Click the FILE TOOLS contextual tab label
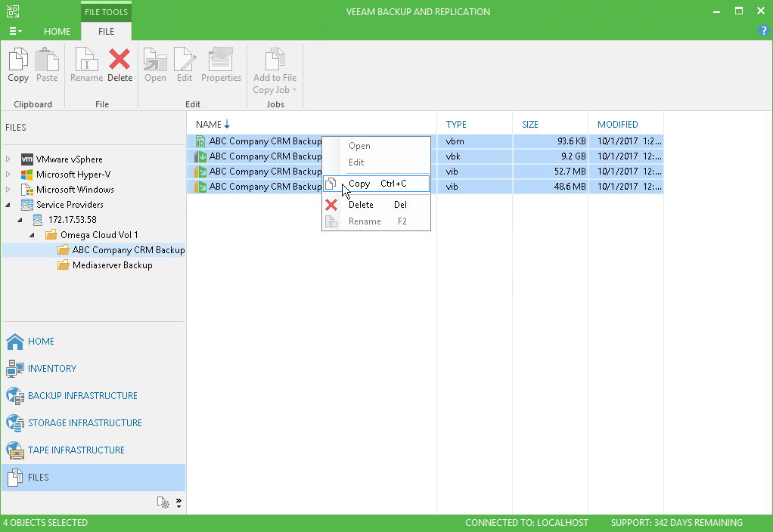The width and height of the screenshot is (773, 532). pos(106,12)
